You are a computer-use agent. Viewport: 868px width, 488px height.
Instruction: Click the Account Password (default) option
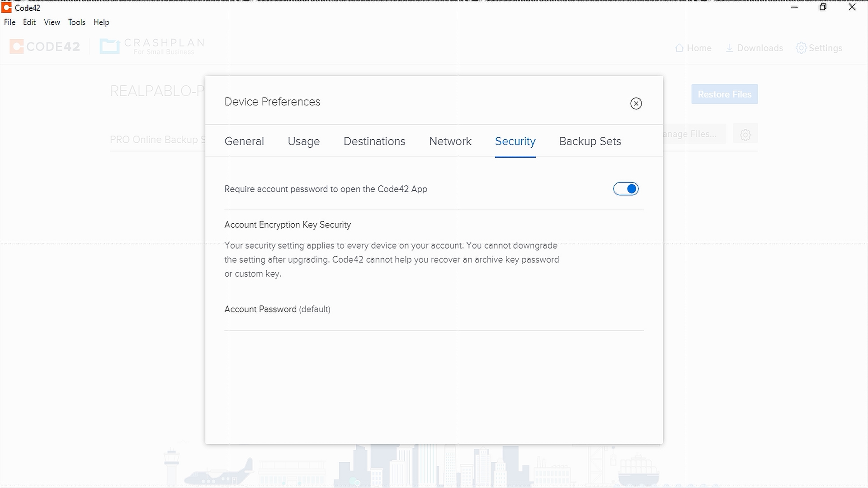pos(277,310)
